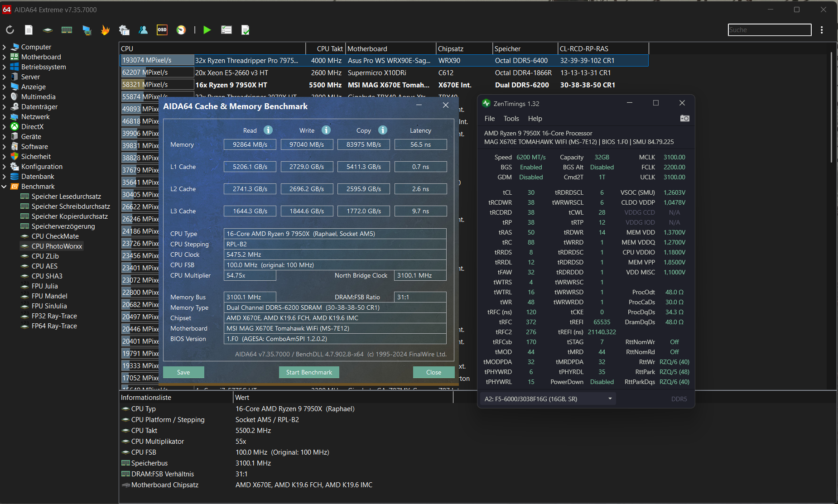Expand the Software tree node
Viewport: 838px width, 504px height.
tap(4, 147)
